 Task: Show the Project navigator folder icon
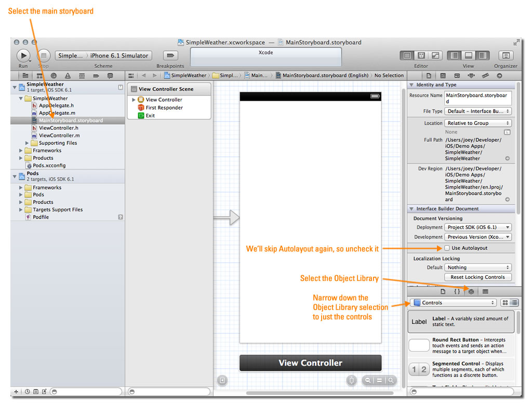point(25,76)
